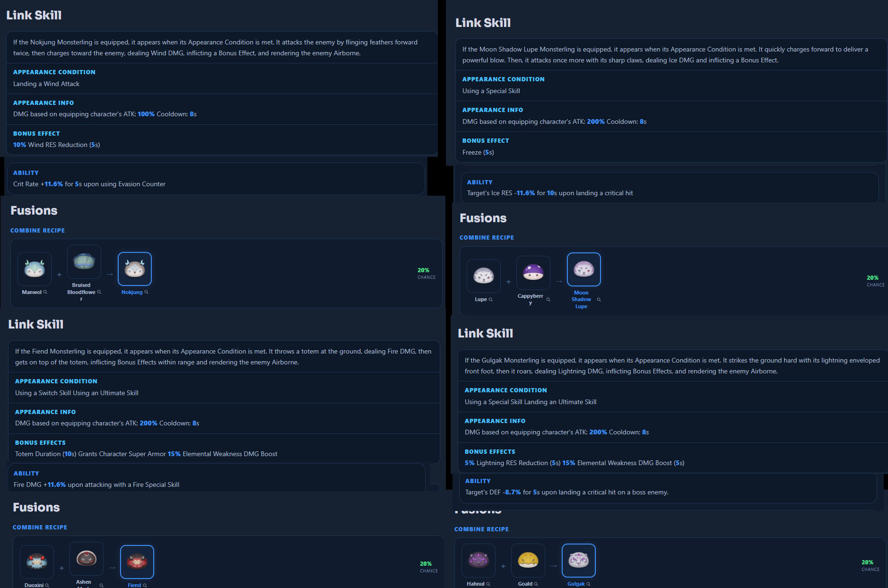
Task: Click the magnifier icon beside Duoxini
Action: pyautogui.click(x=47, y=585)
